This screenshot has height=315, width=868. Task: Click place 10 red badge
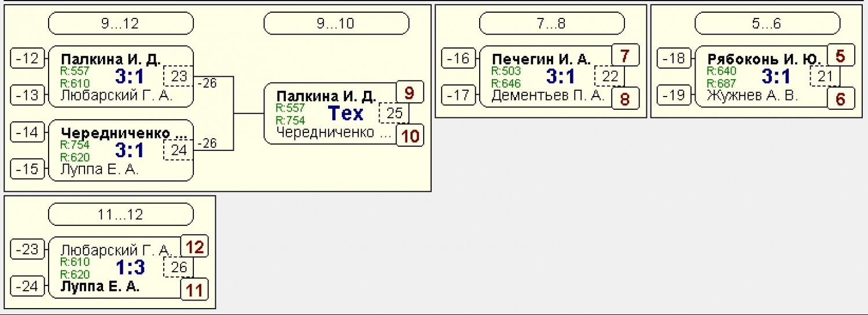[x=410, y=136]
